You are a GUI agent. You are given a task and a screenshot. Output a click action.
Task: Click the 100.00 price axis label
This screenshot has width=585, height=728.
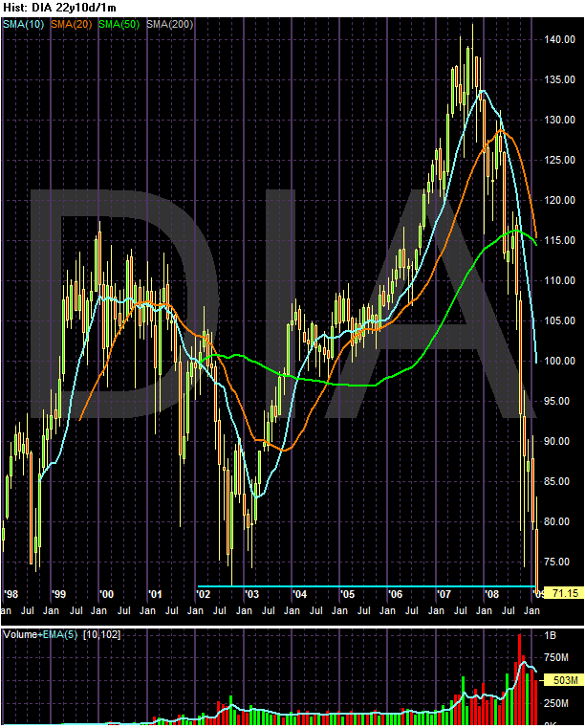click(x=560, y=361)
